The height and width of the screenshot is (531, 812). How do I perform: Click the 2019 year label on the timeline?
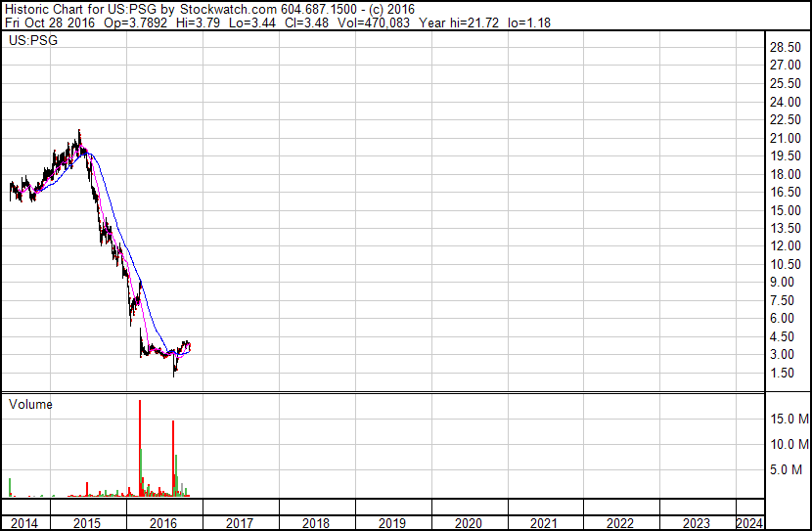pos(392,523)
